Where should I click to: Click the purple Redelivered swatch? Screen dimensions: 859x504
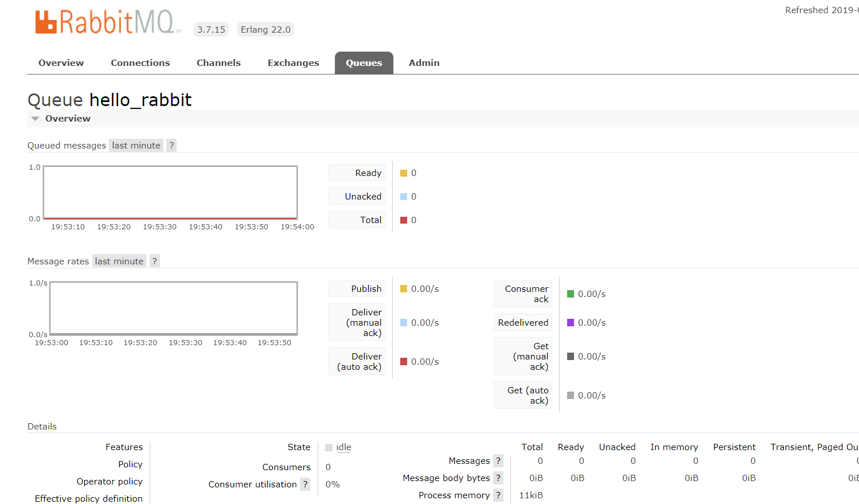coord(571,323)
